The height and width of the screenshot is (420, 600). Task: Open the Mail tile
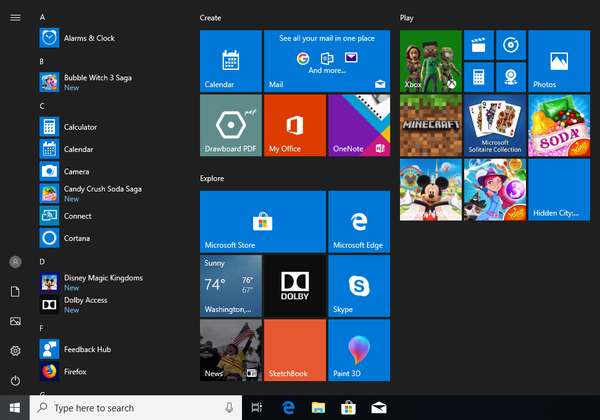tap(327, 61)
